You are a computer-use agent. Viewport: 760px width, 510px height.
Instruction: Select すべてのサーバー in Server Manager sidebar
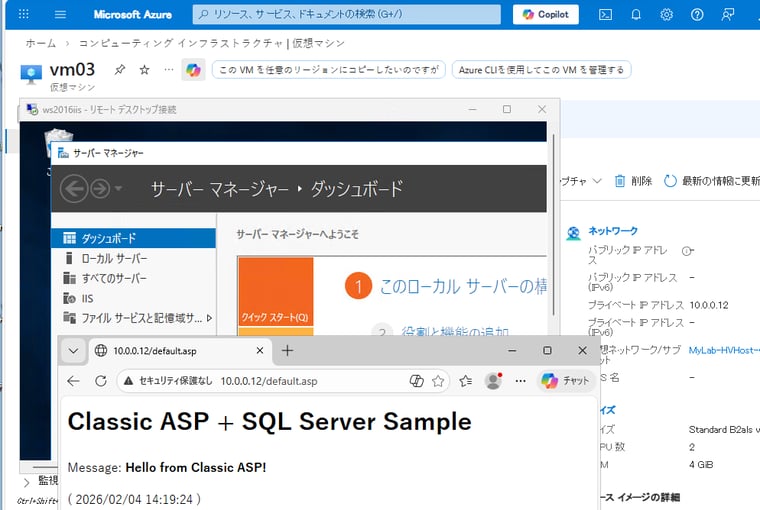[133, 278]
